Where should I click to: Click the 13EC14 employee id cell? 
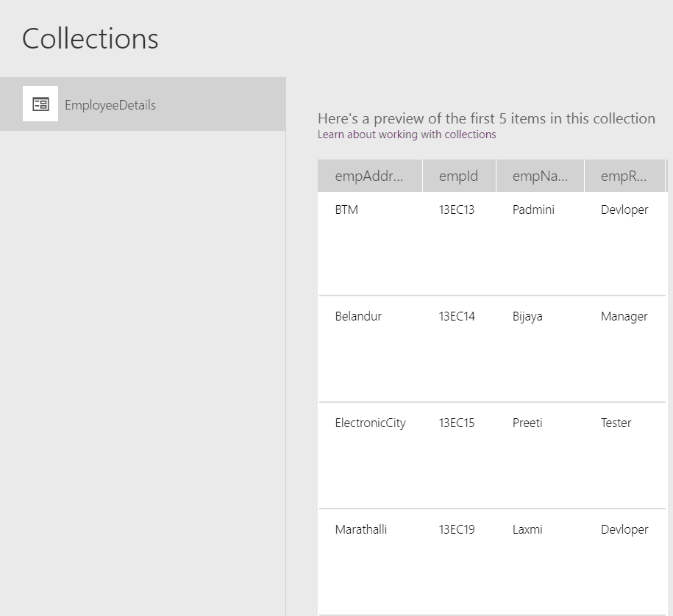pyautogui.click(x=456, y=316)
